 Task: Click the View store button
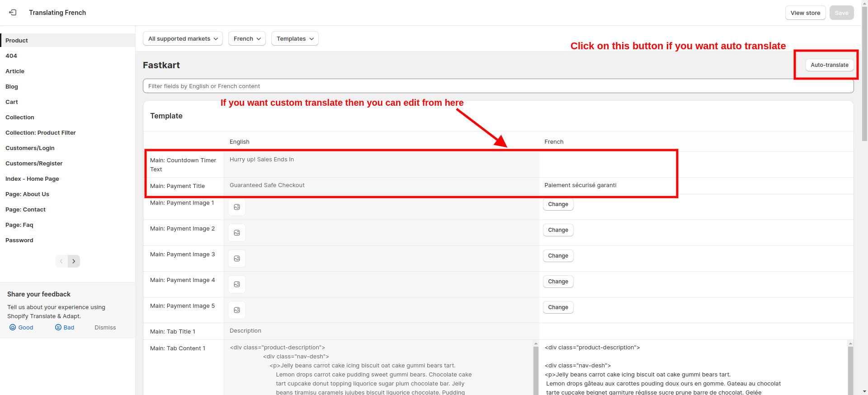click(x=805, y=13)
